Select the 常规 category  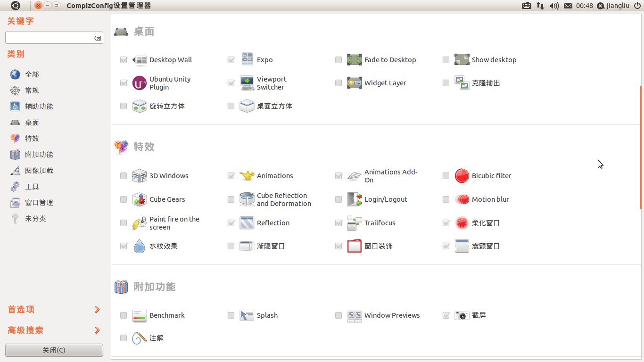32,90
